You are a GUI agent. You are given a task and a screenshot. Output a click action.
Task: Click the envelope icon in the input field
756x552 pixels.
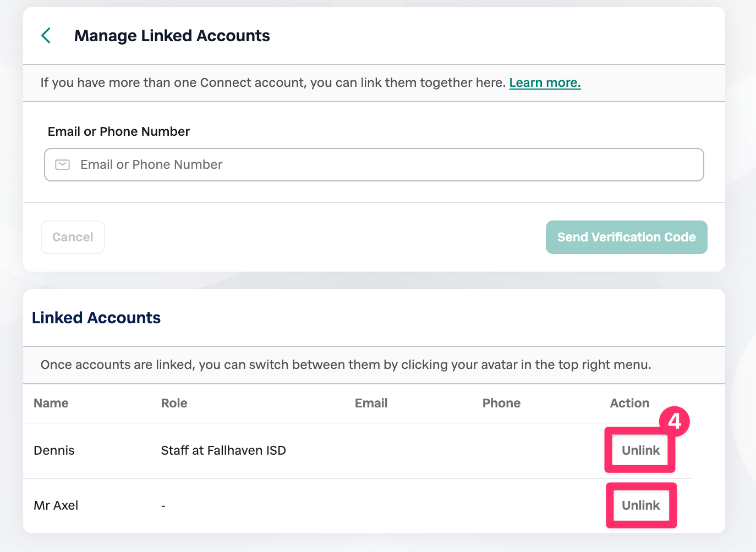click(x=63, y=164)
